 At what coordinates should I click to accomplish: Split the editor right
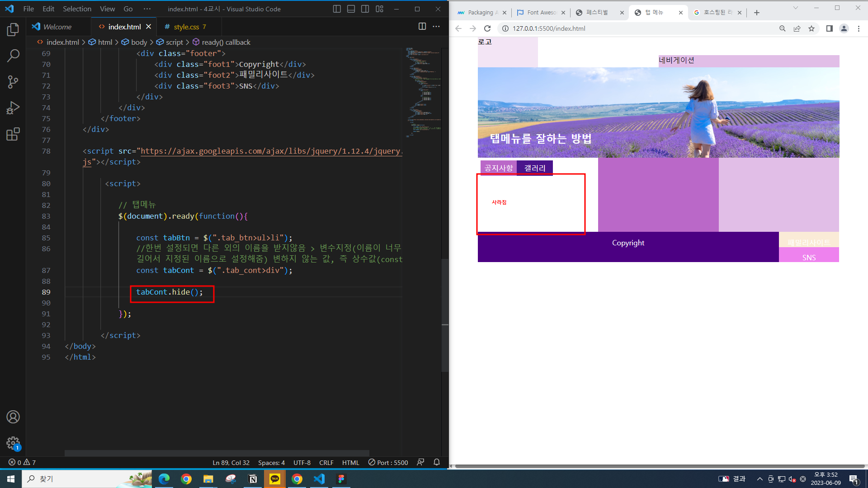coord(422,27)
